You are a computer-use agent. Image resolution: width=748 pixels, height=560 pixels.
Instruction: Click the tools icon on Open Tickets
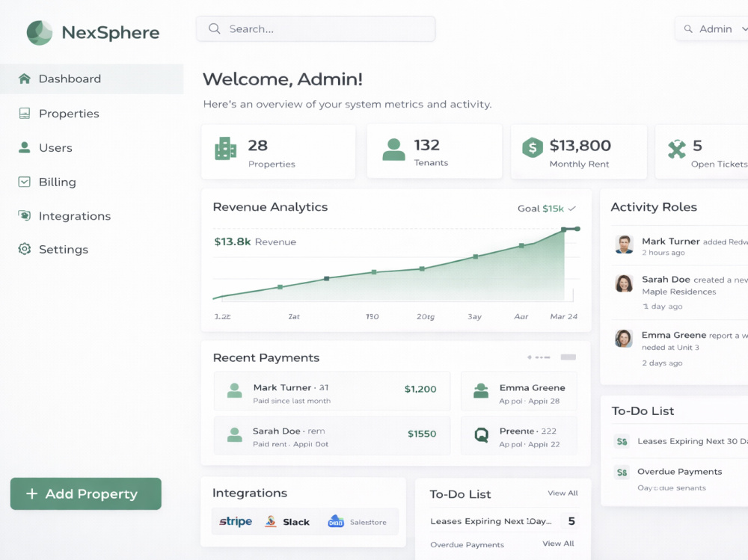676,149
